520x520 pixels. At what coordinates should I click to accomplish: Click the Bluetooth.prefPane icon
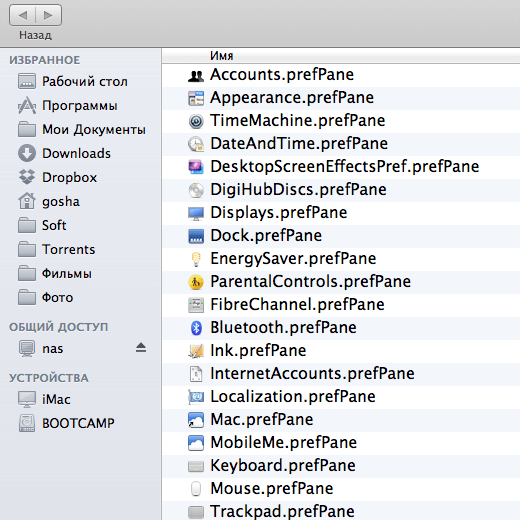(x=196, y=328)
